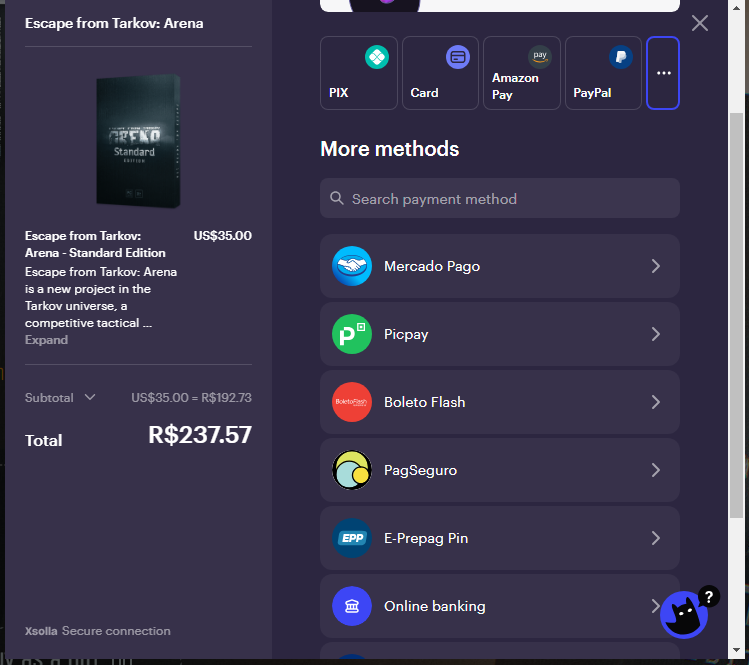This screenshot has height=665, width=749.
Task: Click the Mercado Pago handshake logo
Action: (x=352, y=266)
